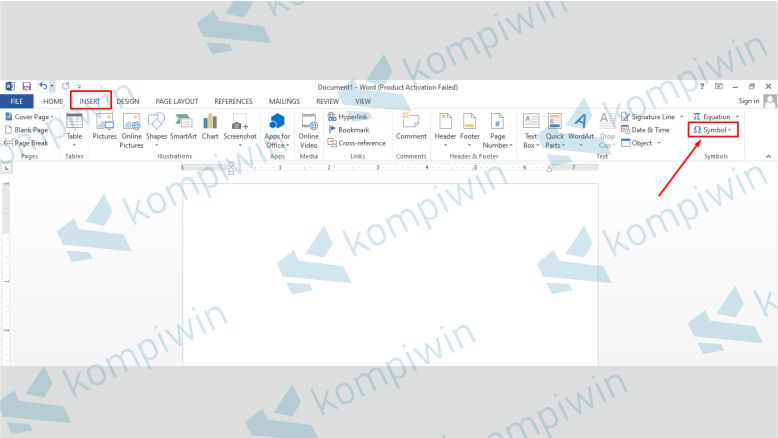This screenshot has width=778, height=438.
Task: Insert a SmartArt graphic
Action: pos(183,126)
